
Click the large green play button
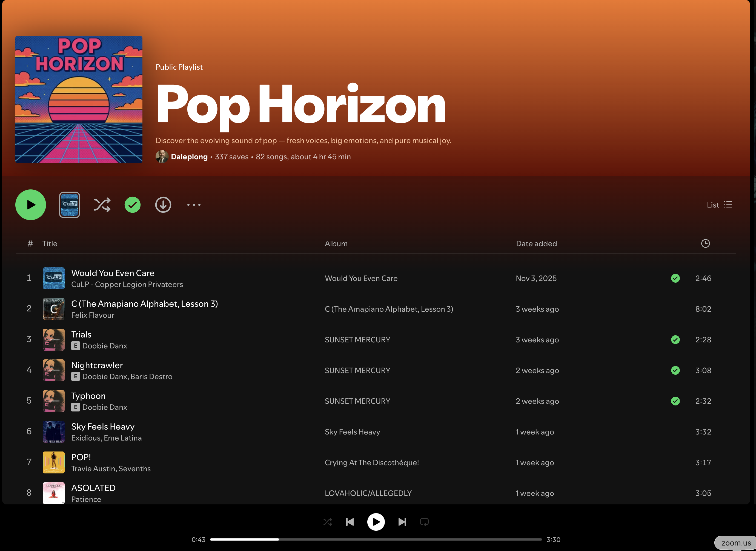click(31, 205)
